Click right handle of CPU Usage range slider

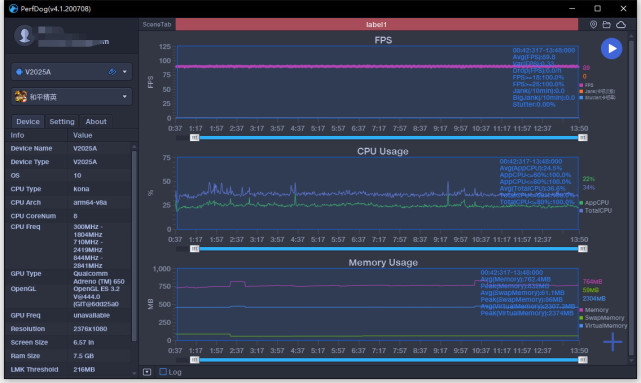[583, 249]
